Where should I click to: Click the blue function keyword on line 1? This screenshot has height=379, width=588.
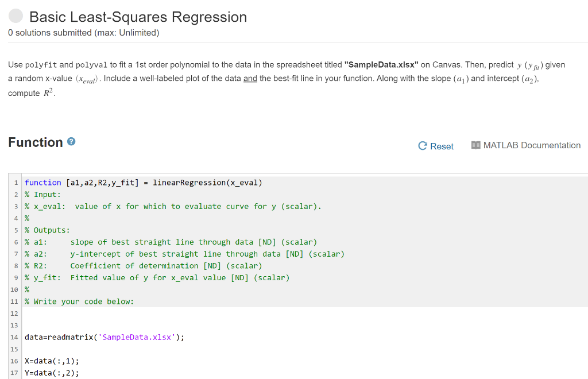tap(42, 183)
